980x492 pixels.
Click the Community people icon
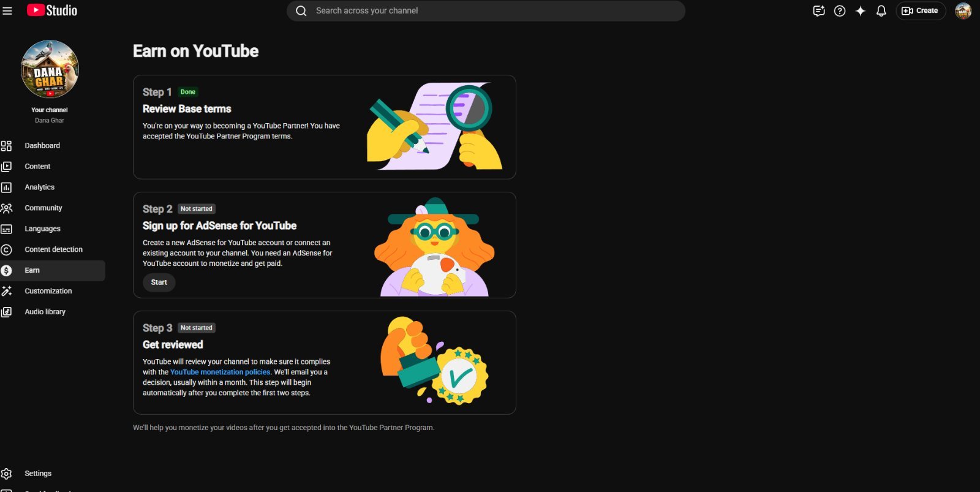(x=7, y=208)
